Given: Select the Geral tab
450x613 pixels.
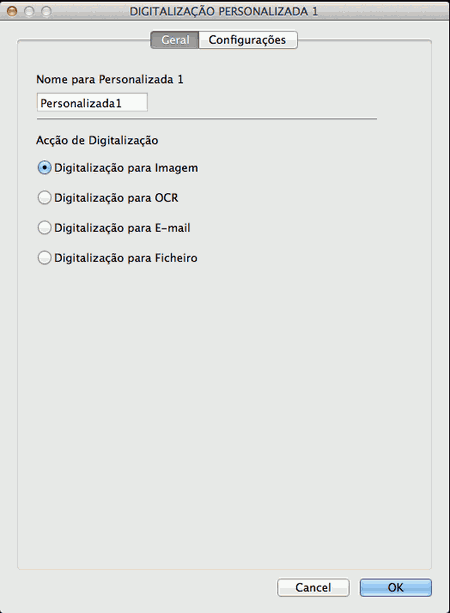Looking at the screenshot, I should pyautogui.click(x=175, y=40).
